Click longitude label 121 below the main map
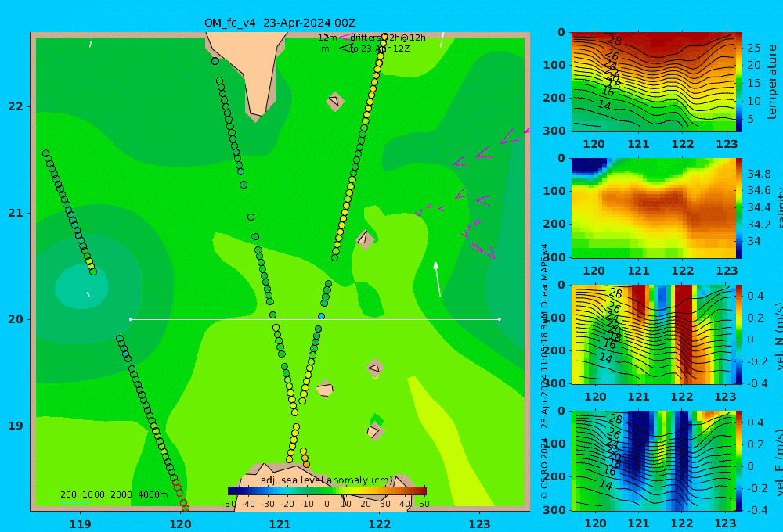This screenshot has width=783, height=532. coord(280,524)
